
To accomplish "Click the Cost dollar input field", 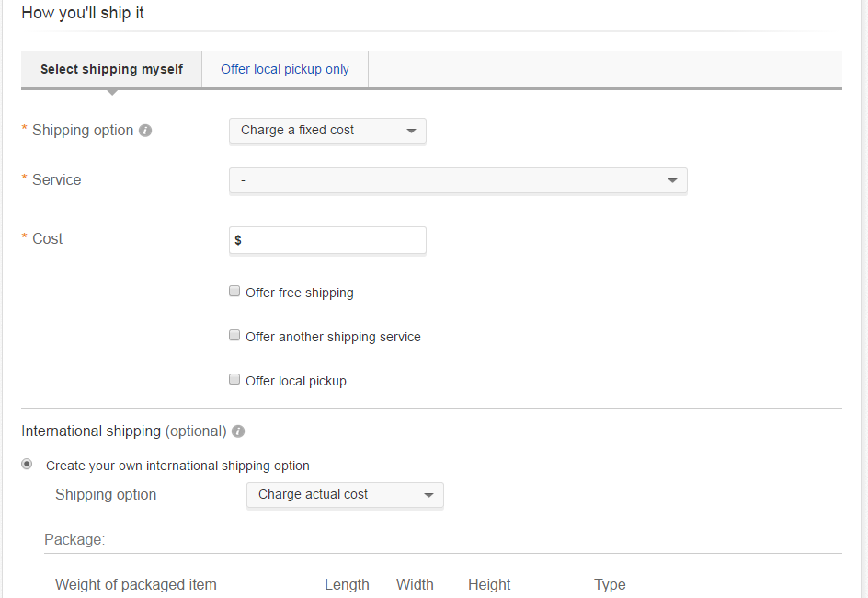I will pyautogui.click(x=331, y=240).
